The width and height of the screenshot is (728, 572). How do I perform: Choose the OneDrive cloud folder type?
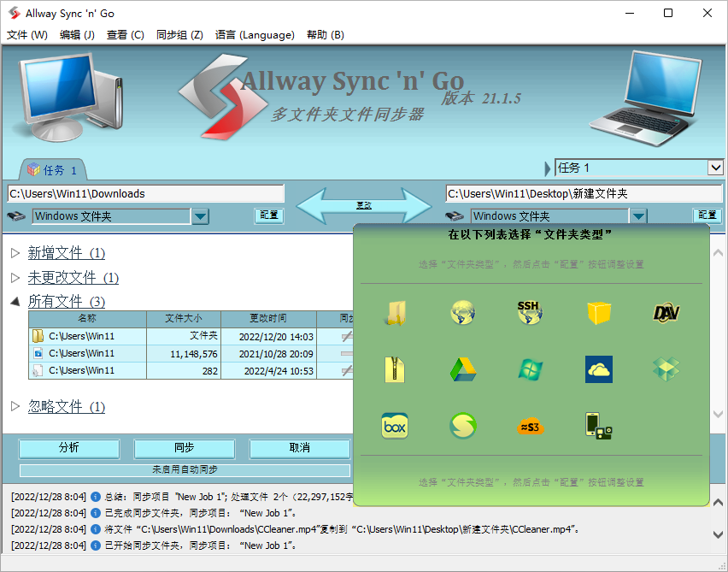click(x=598, y=369)
